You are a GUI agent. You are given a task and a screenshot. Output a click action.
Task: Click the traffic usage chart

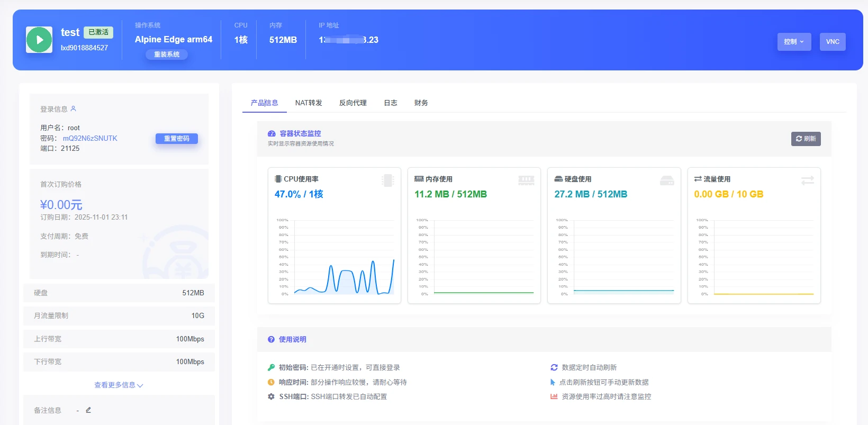point(754,257)
